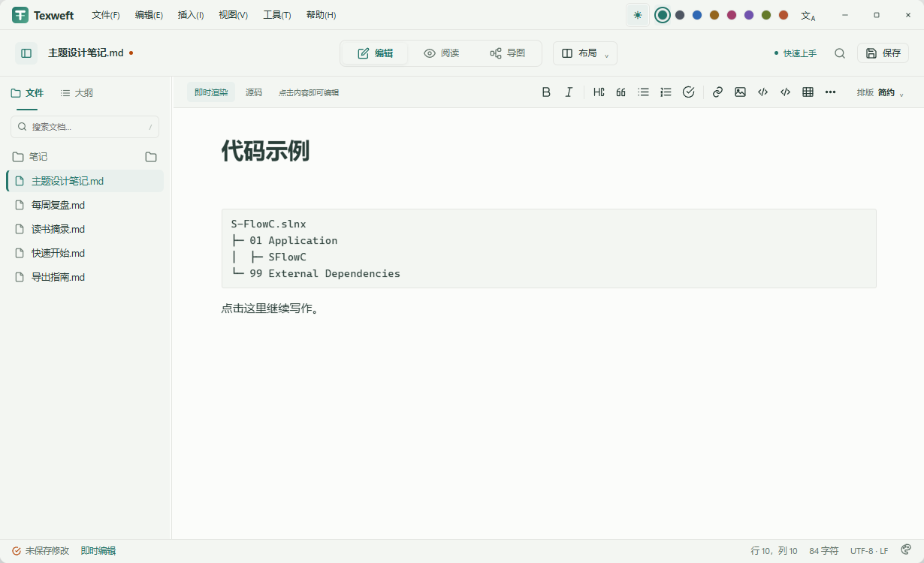Expand the 排版 简约 typography dropdown
The width and height of the screenshot is (924, 563).
click(x=880, y=92)
